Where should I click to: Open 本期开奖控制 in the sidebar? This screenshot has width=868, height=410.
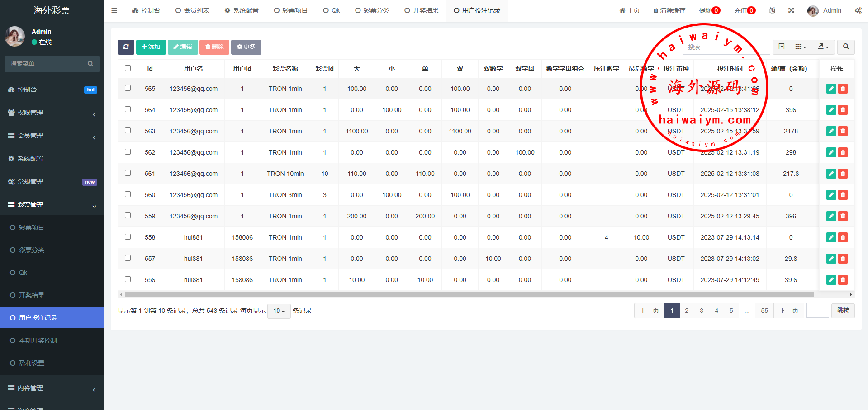(x=38, y=340)
